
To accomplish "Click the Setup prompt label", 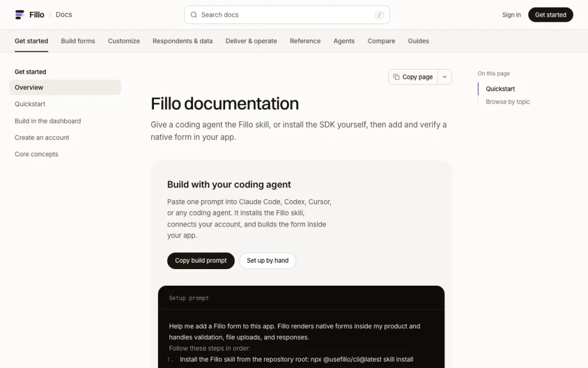I will point(188,298).
